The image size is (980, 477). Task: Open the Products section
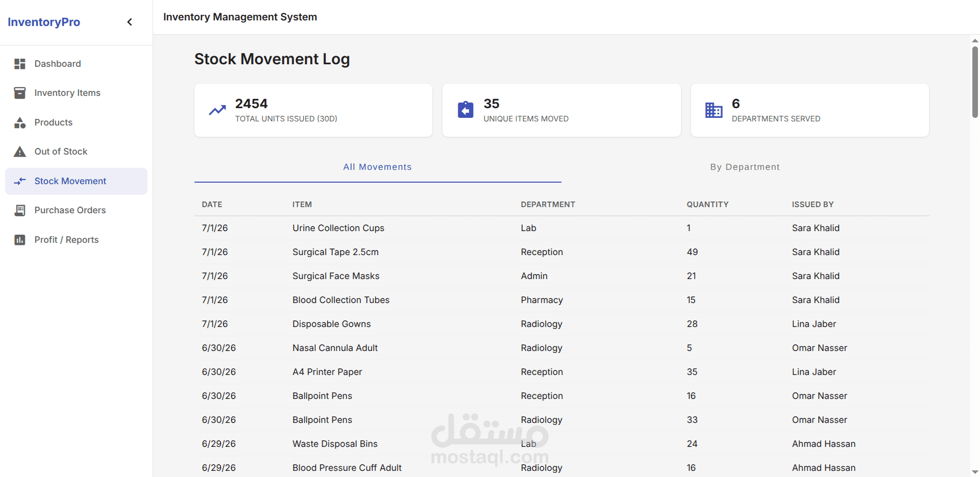coord(76,122)
